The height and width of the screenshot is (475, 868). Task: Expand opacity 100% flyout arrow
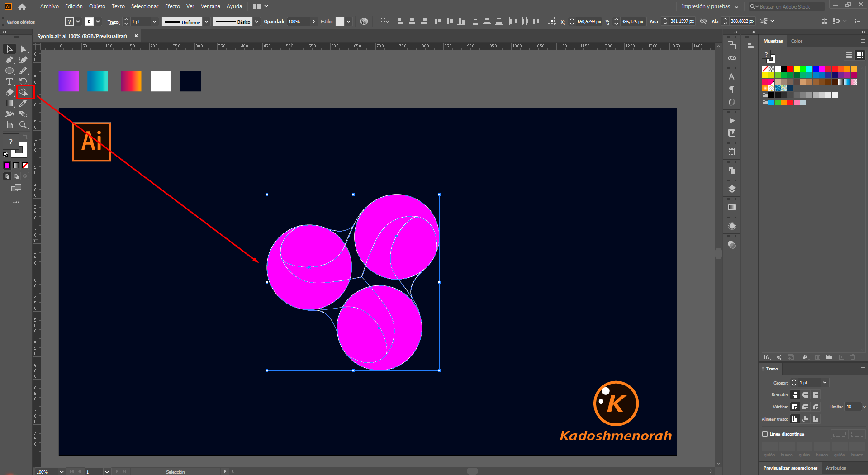[x=313, y=21]
